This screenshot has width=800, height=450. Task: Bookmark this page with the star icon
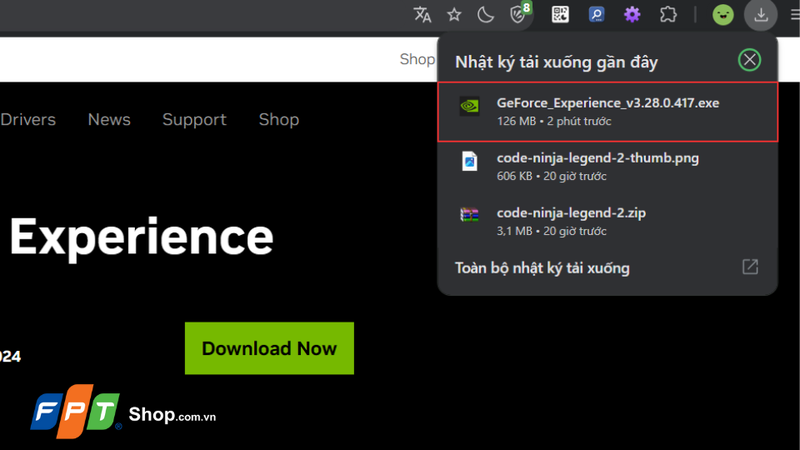click(x=454, y=15)
